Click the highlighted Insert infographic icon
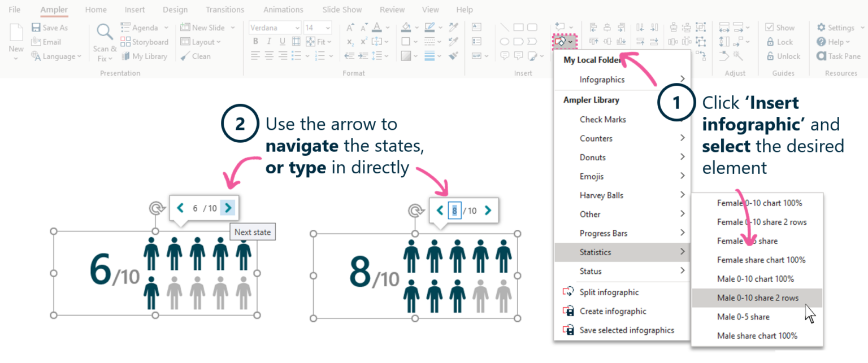 [561, 41]
